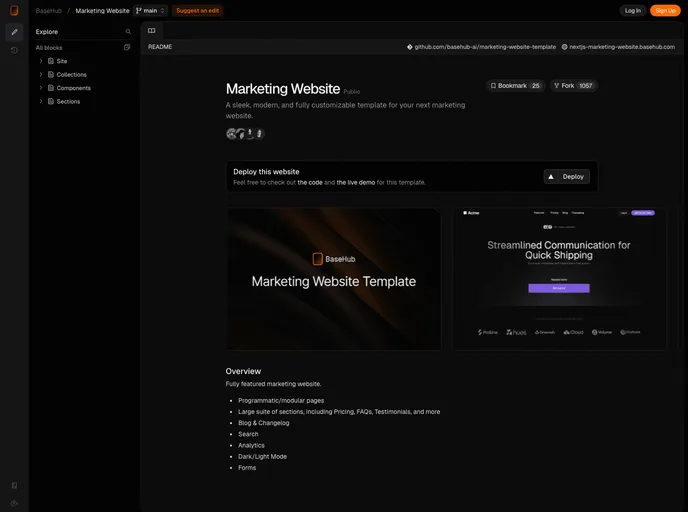This screenshot has height=512, width=688.
Task: Click the bottom-most icon in left rail
Action: click(14, 503)
